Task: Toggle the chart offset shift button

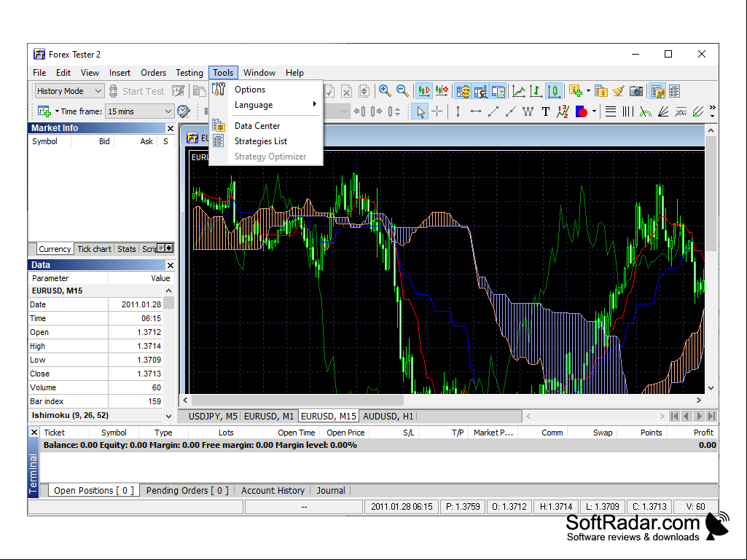Action: 442,91
